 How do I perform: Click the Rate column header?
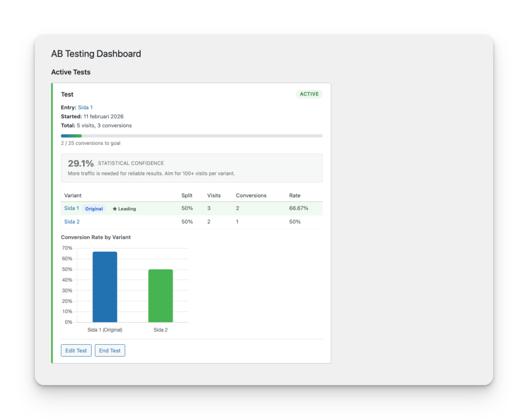tap(294, 195)
